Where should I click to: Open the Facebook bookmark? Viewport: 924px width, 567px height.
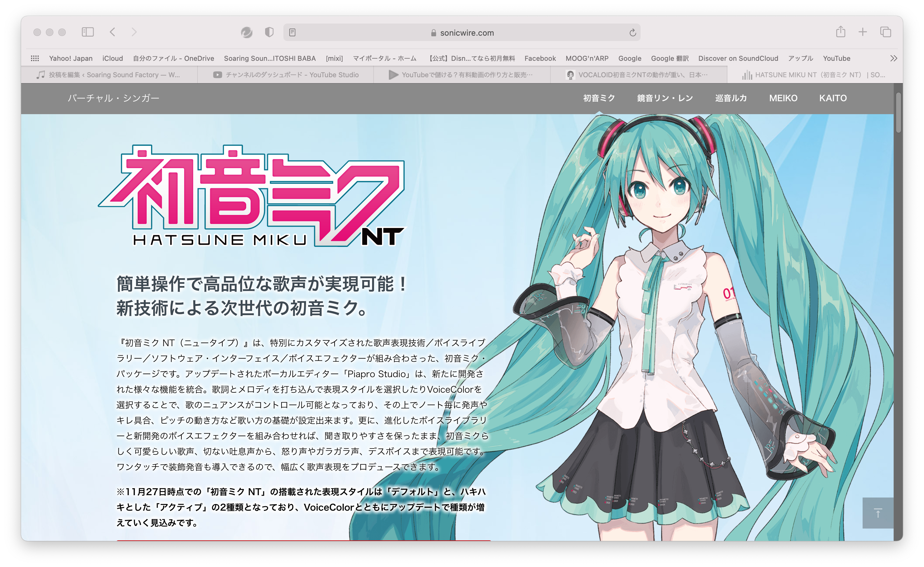click(540, 58)
